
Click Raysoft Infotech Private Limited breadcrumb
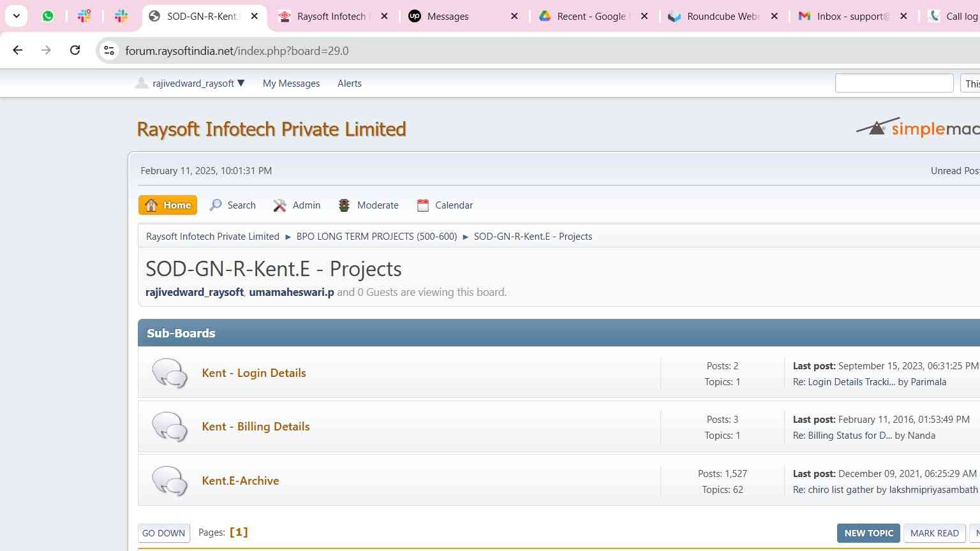[212, 237]
